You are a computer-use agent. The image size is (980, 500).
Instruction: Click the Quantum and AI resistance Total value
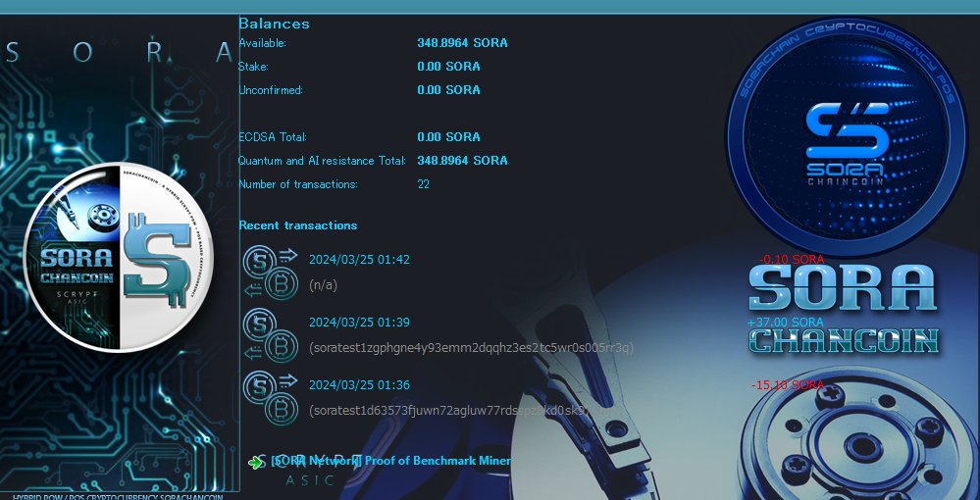(x=462, y=161)
